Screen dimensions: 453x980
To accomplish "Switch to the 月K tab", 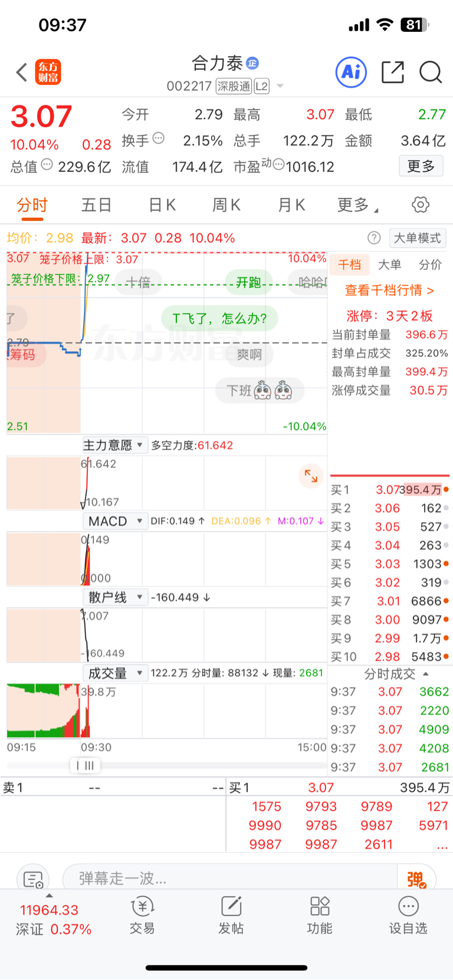I will click(x=291, y=205).
